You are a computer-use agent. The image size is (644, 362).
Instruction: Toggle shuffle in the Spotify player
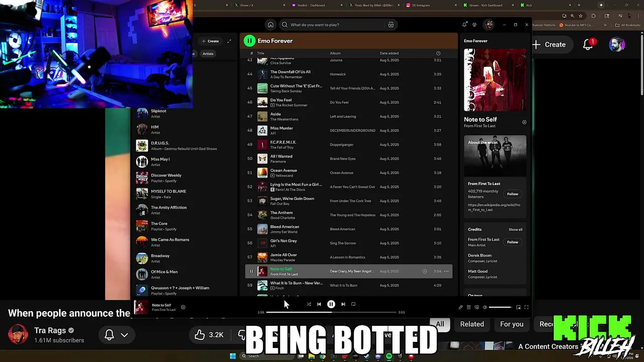(x=308, y=304)
